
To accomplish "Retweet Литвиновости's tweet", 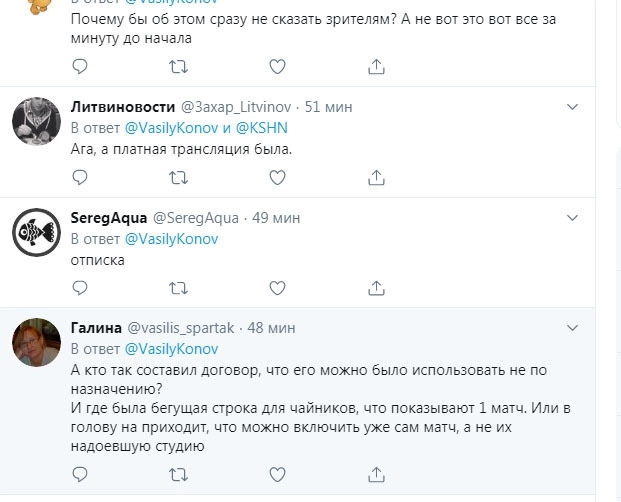I will pyautogui.click(x=179, y=177).
